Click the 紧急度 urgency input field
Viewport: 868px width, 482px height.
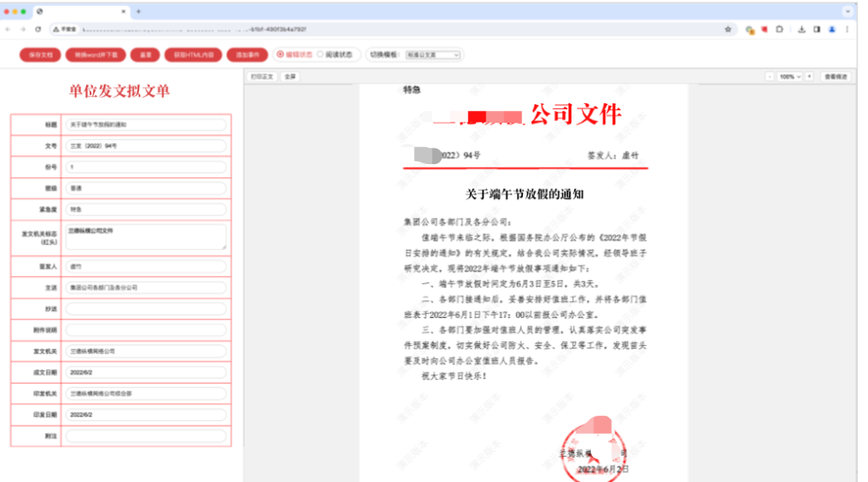[x=146, y=209]
